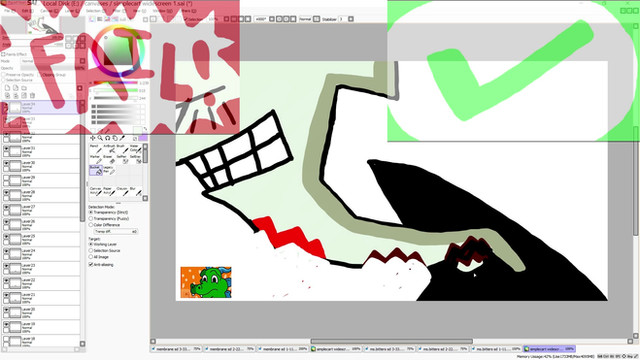The height and width of the screenshot is (360, 640).
Task: Choose the AirBrush tool
Action: [x=109, y=149]
